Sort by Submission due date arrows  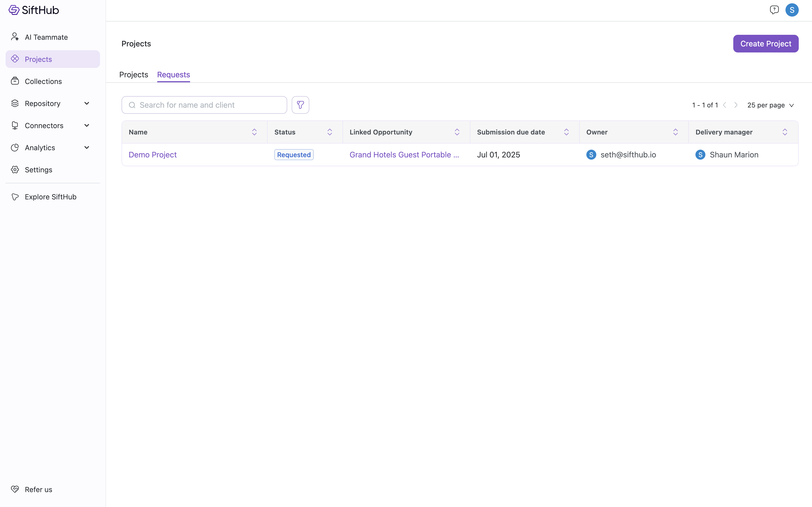click(566, 132)
